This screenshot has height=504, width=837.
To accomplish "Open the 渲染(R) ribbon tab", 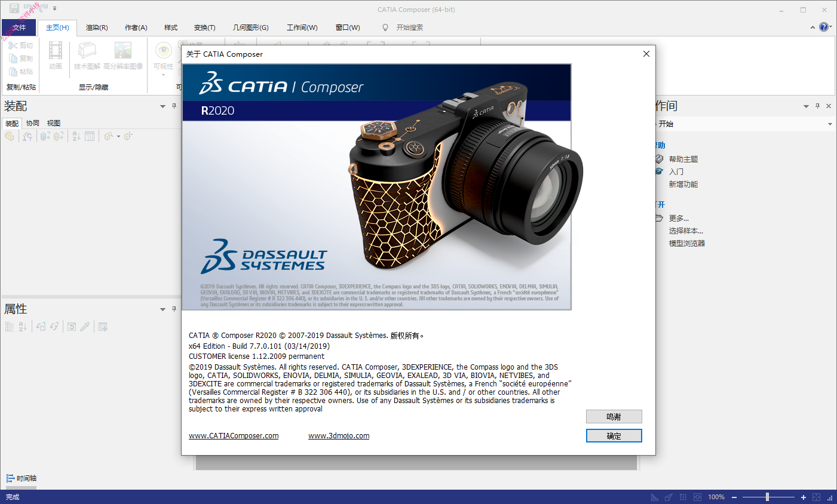I will pos(97,27).
